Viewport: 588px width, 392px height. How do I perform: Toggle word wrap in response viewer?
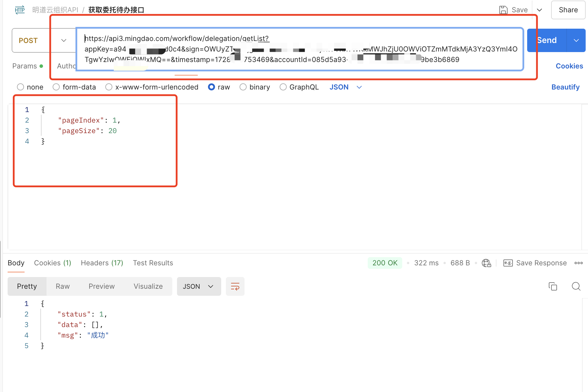[235, 286]
